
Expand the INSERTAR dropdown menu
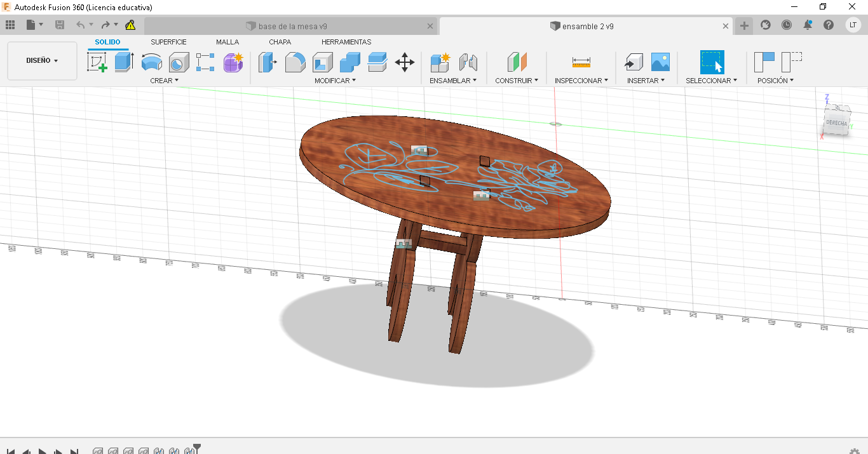pyautogui.click(x=646, y=81)
